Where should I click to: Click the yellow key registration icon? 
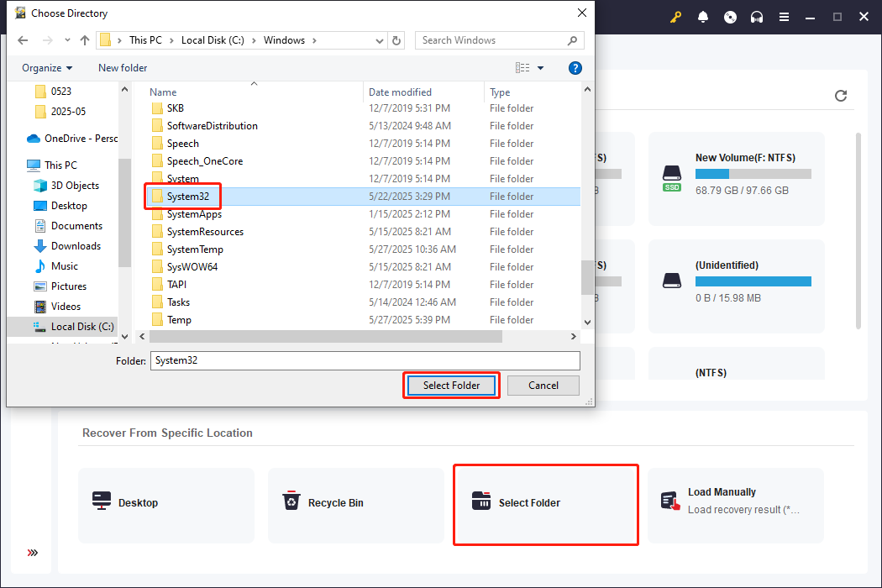click(676, 16)
